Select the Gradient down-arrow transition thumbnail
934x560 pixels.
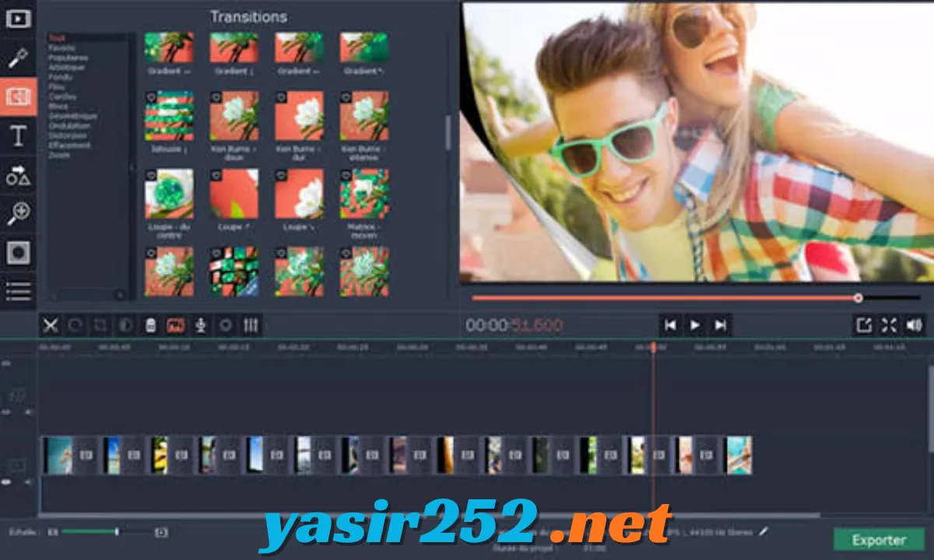point(234,47)
